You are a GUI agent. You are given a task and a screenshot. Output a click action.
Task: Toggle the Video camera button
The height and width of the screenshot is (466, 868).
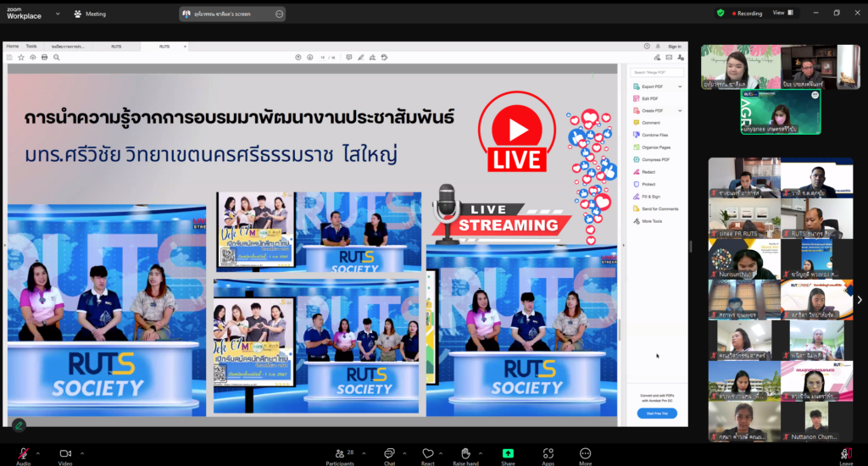(x=65, y=456)
